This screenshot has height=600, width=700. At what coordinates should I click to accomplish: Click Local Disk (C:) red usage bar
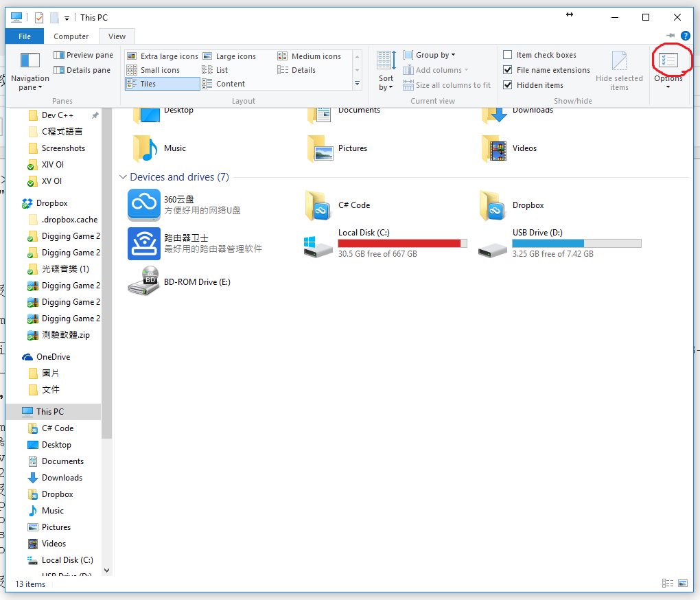(402, 243)
